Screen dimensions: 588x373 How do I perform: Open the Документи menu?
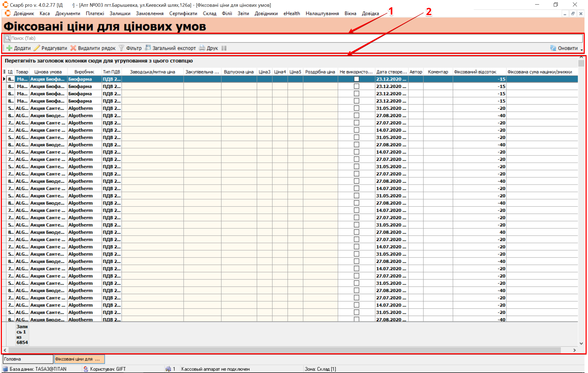[x=67, y=13]
